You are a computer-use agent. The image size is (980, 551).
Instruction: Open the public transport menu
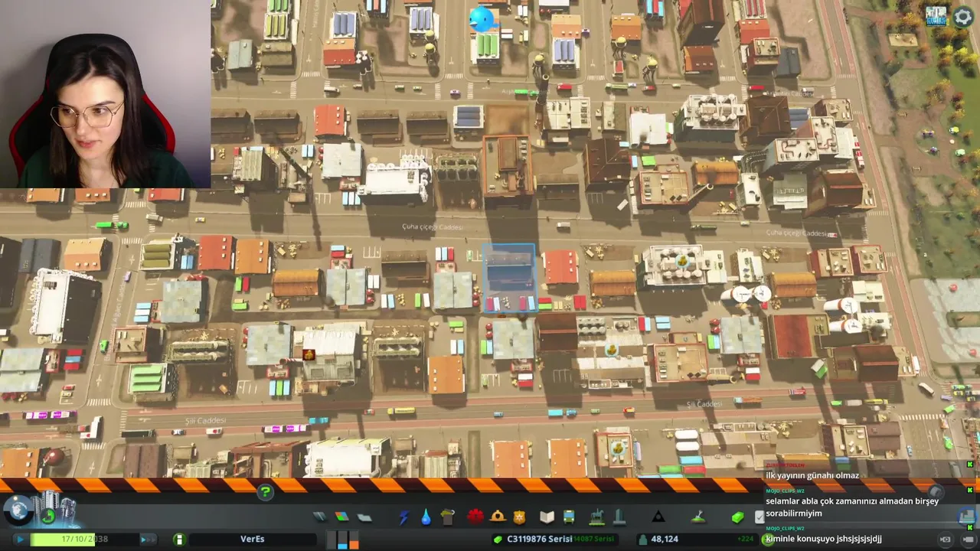click(x=569, y=517)
